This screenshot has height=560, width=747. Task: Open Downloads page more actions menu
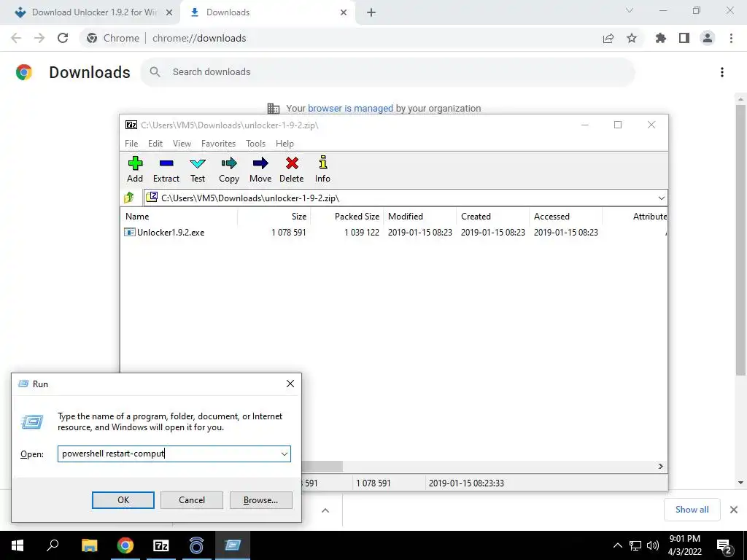(722, 72)
